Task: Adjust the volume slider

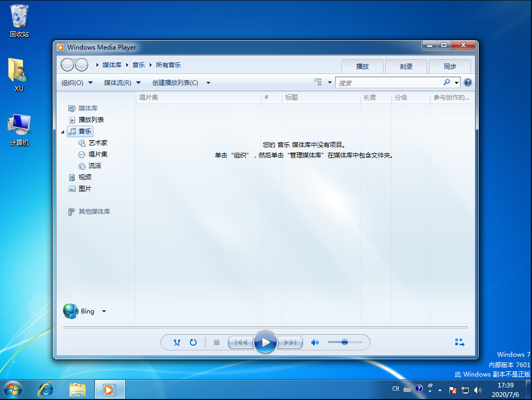Action: pyautogui.click(x=345, y=342)
